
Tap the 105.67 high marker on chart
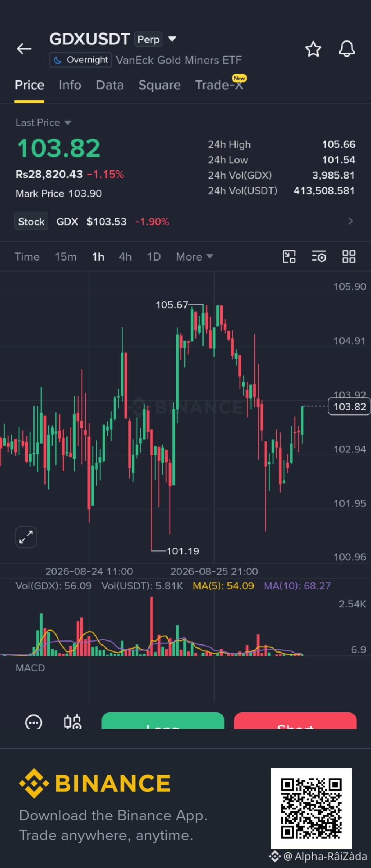click(x=172, y=305)
